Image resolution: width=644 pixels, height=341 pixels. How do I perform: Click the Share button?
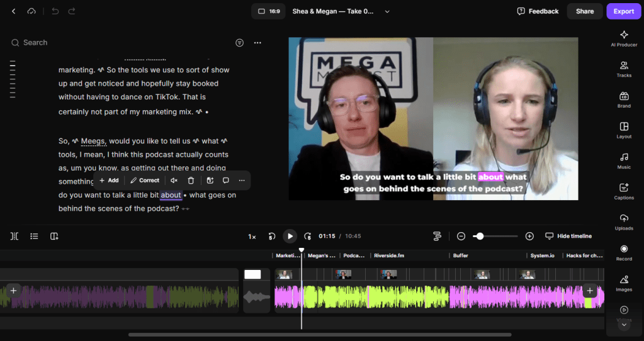[x=584, y=11]
